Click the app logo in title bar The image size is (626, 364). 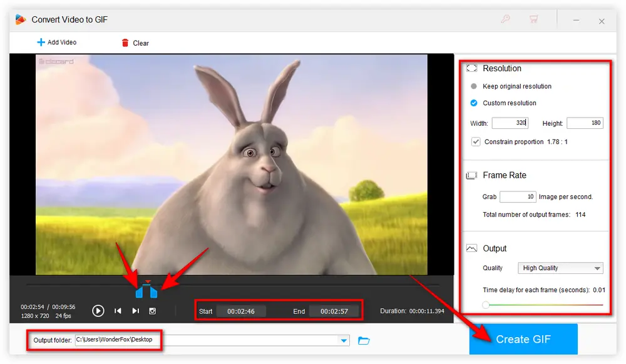[21, 19]
